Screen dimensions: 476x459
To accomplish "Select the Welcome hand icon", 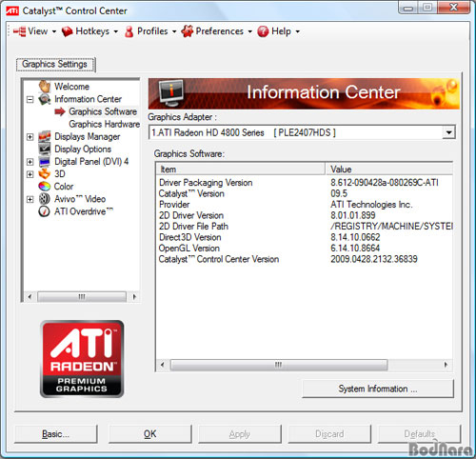I will click(45, 87).
